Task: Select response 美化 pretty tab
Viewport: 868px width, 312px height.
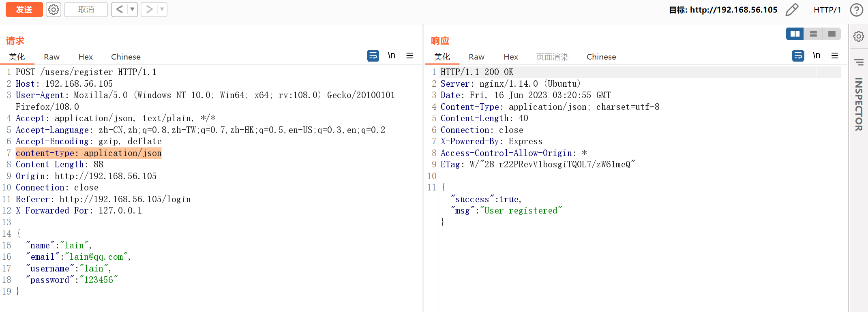Action: tap(442, 57)
